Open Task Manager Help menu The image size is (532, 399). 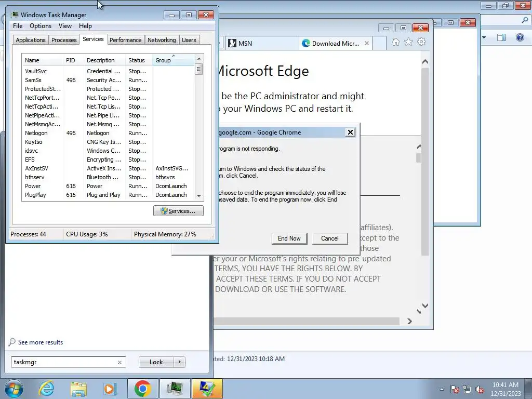(x=85, y=26)
